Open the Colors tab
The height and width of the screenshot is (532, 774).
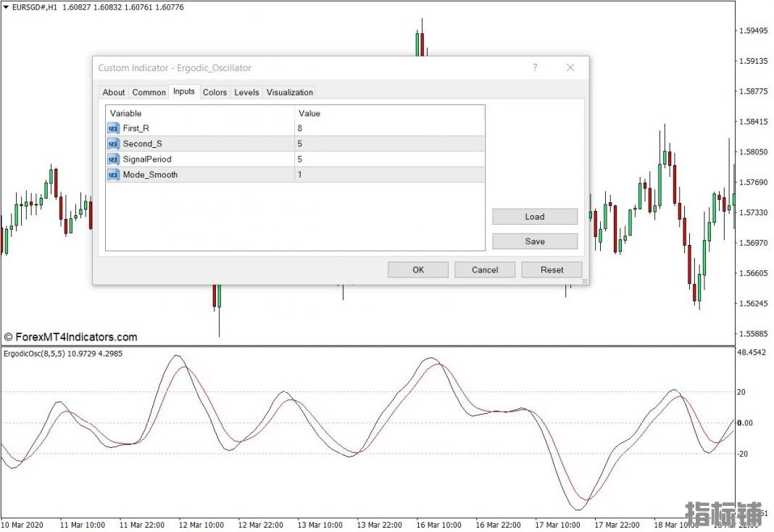pos(215,92)
